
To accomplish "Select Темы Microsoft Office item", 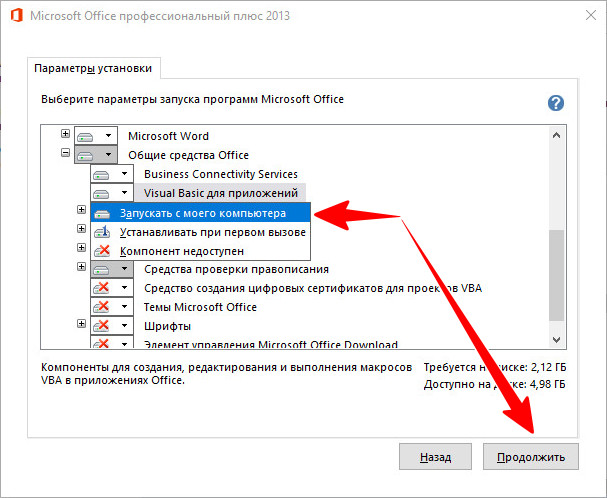I will [200, 307].
